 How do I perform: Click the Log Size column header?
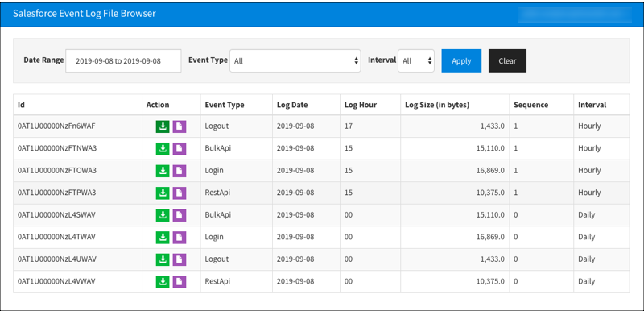(437, 105)
